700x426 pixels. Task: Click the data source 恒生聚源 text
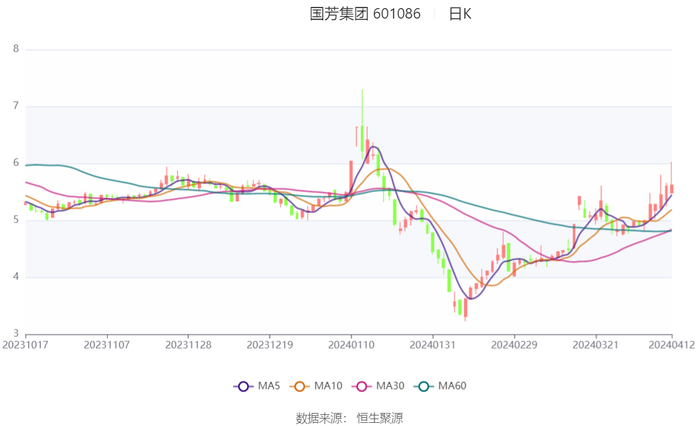coord(379,418)
